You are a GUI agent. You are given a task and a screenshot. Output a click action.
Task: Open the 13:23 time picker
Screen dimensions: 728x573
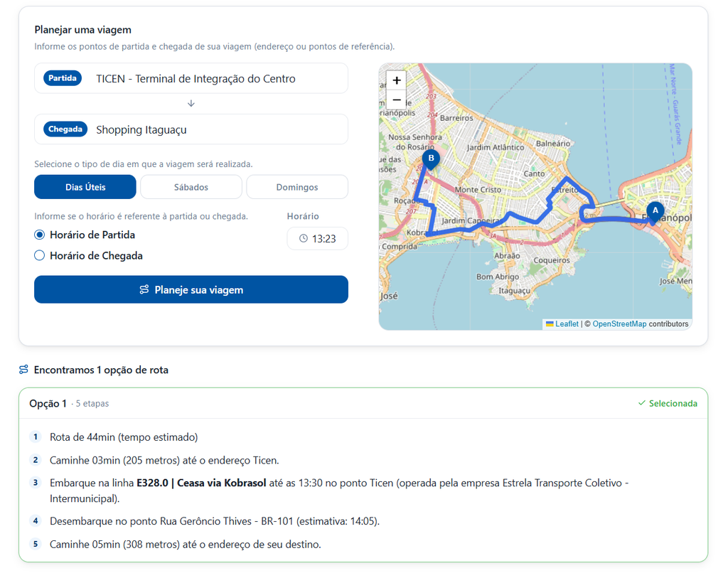click(x=317, y=239)
